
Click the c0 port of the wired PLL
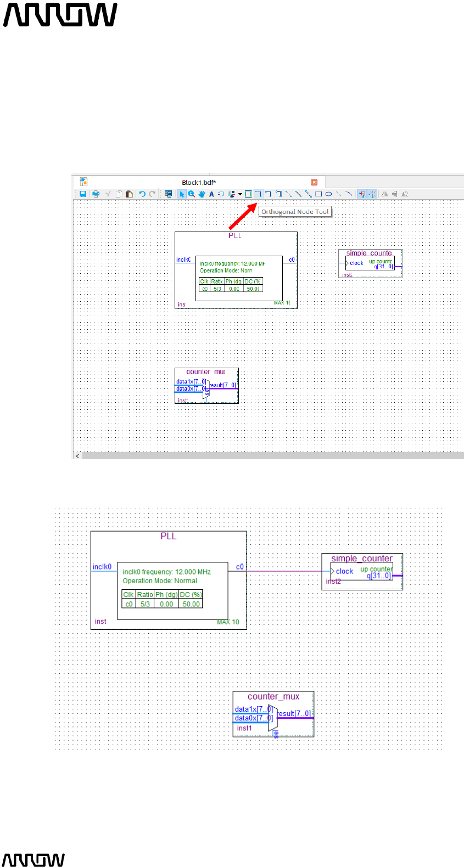[x=240, y=567]
